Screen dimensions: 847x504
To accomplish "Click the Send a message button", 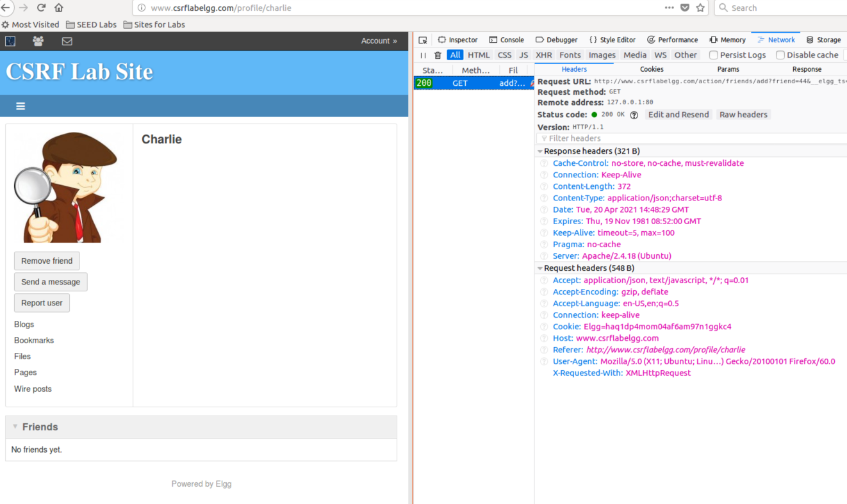I will coord(51,282).
